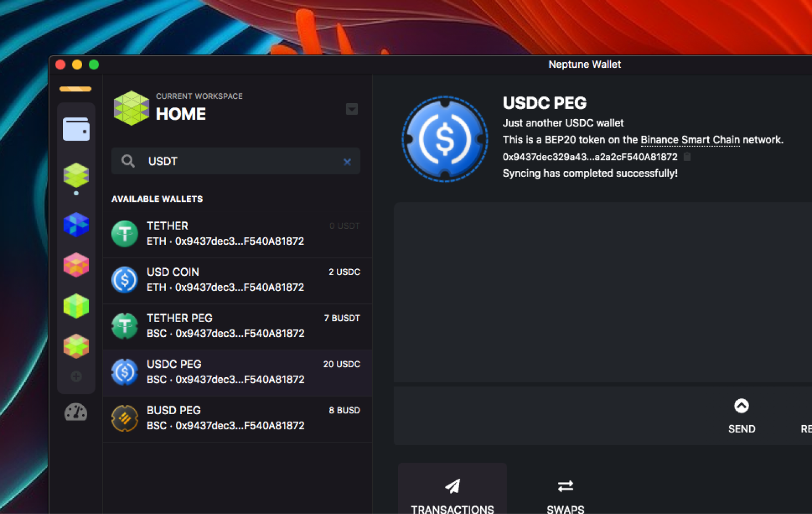The width and height of the screenshot is (812, 514).
Task: Click 'Syncing has completed successfully!' status
Action: [590, 173]
